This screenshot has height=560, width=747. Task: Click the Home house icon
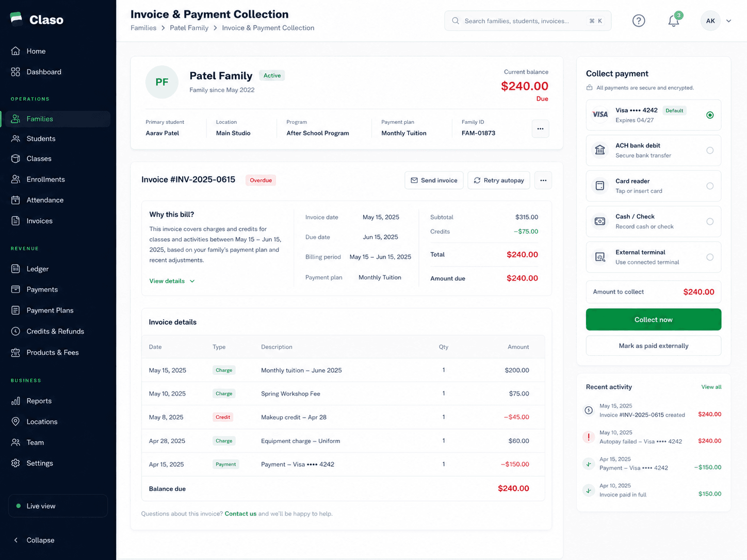15,51
